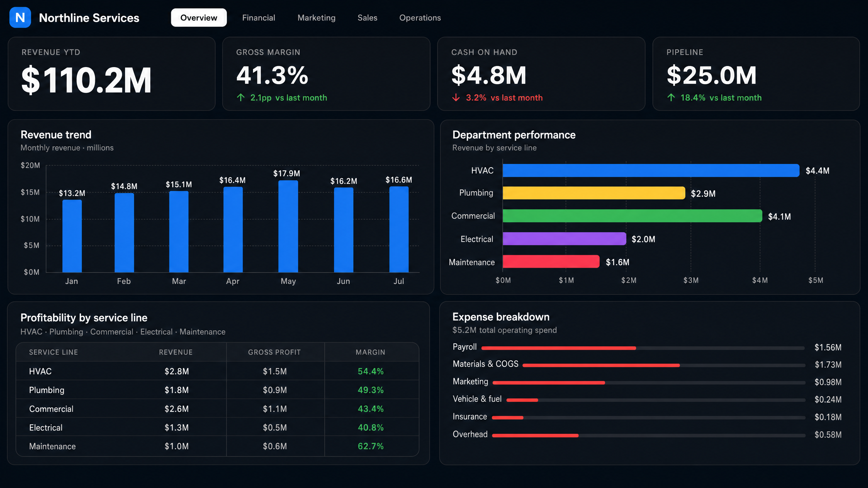Click the blue HVAC department bar

pyautogui.click(x=651, y=170)
